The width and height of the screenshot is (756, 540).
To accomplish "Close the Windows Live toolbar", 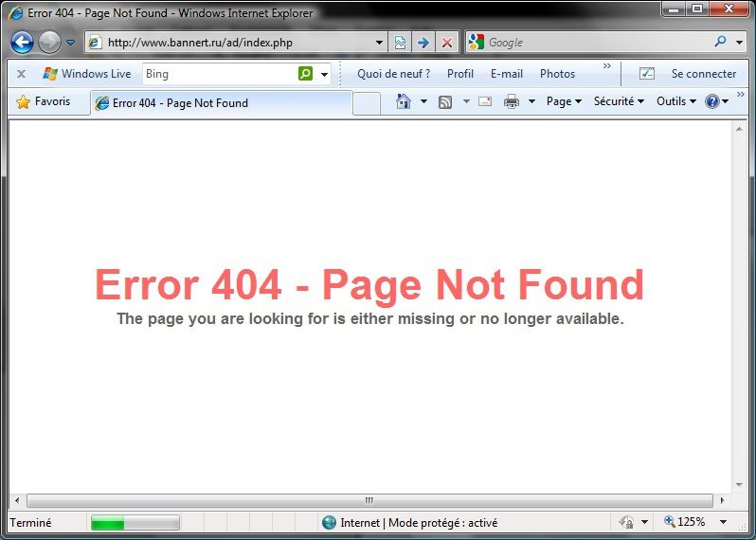I will coord(21,74).
